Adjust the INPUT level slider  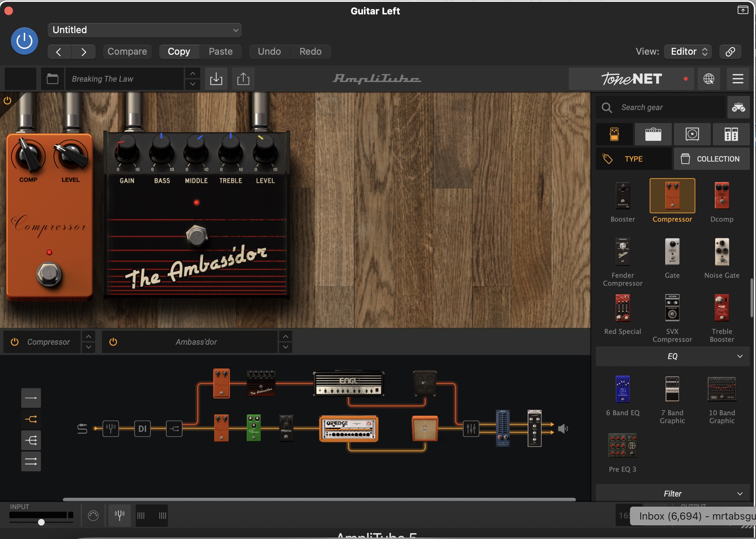click(x=41, y=522)
